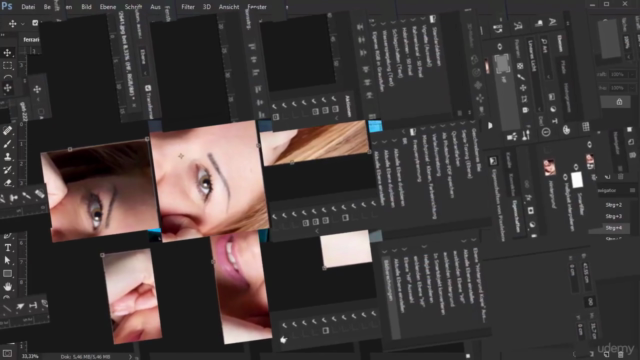
Task: Open the Datei menu
Action: pyautogui.click(x=28, y=7)
